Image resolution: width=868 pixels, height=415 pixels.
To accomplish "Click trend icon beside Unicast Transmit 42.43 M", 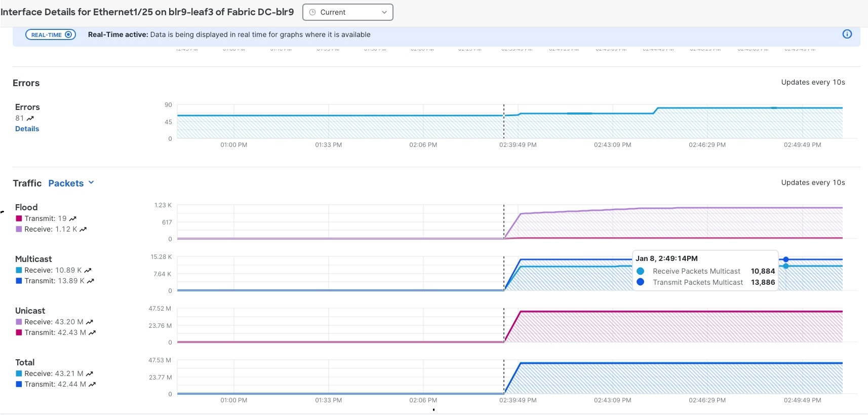I will pyautogui.click(x=92, y=332).
